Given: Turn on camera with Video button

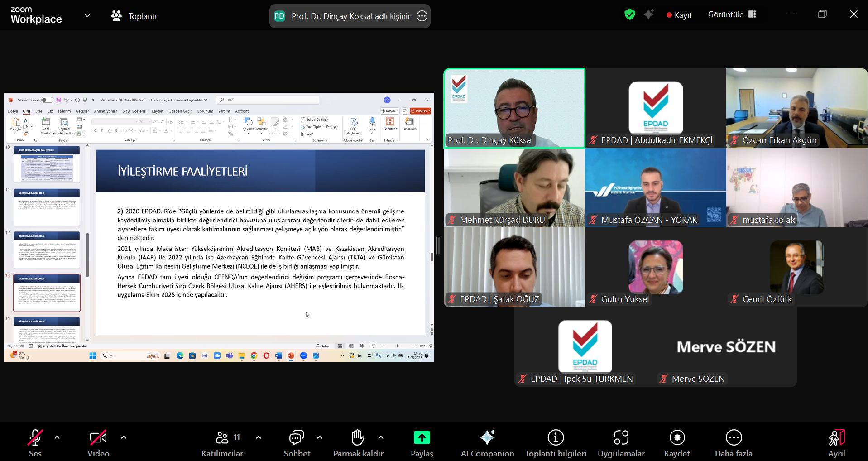Looking at the screenshot, I should pyautogui.click(x=98, y=438).
